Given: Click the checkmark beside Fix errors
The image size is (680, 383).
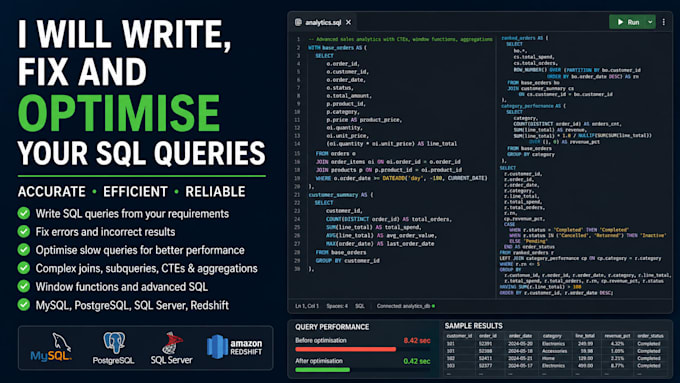Looking at the screenshot, I should (x=24, y=232).
